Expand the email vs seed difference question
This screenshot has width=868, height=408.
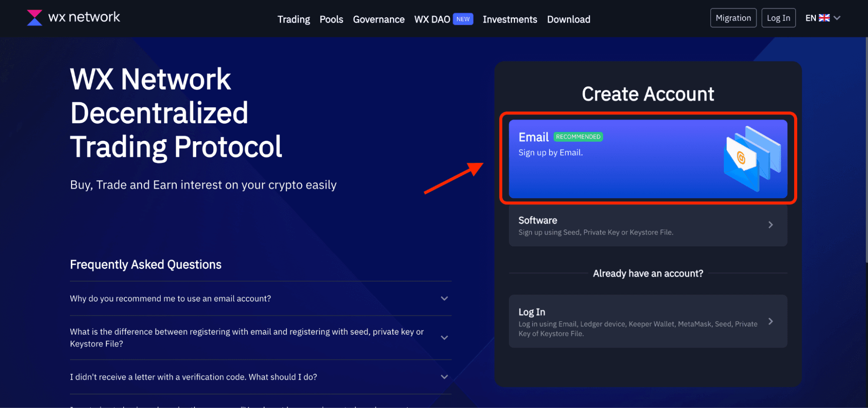(x=261, y=338)
